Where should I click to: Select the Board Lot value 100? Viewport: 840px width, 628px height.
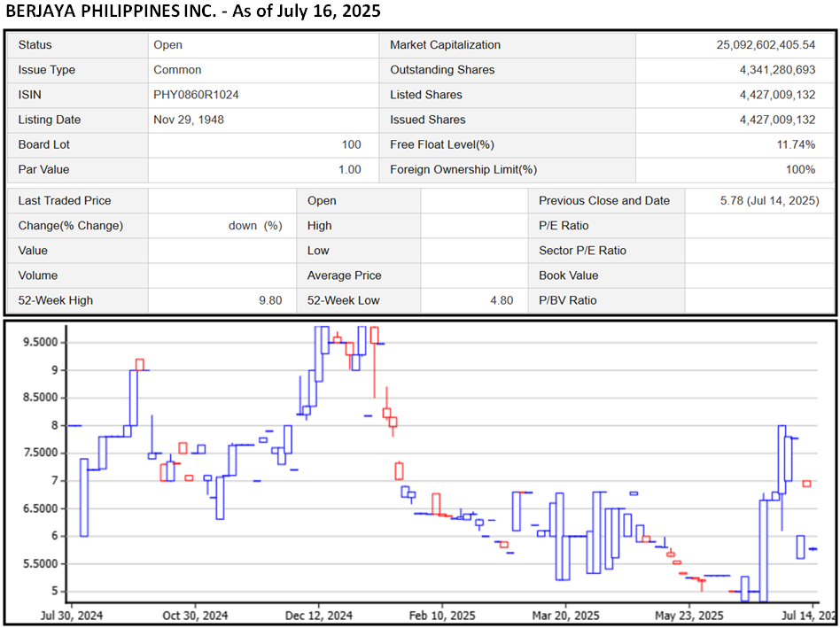tap(352, 144)
